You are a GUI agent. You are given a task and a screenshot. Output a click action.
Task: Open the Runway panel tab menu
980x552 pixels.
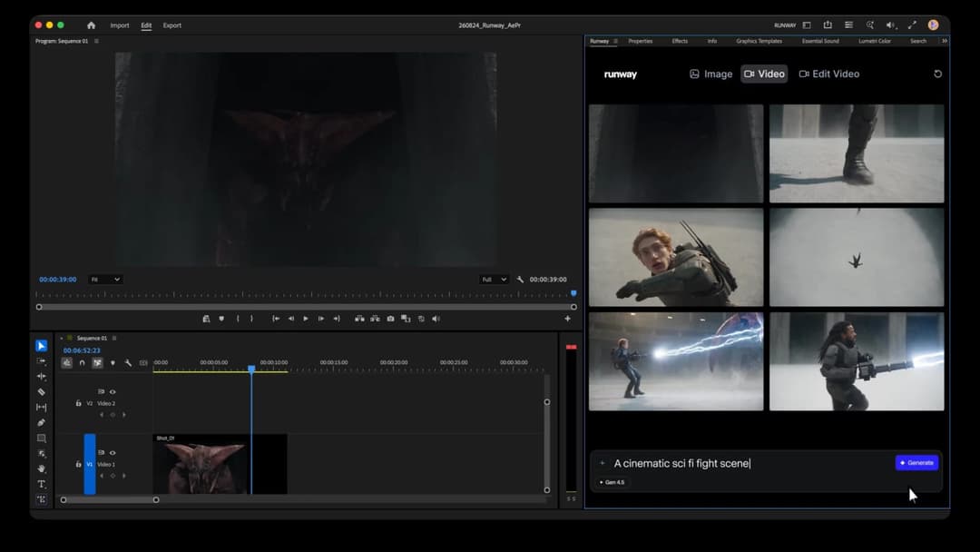coord(615,41)
